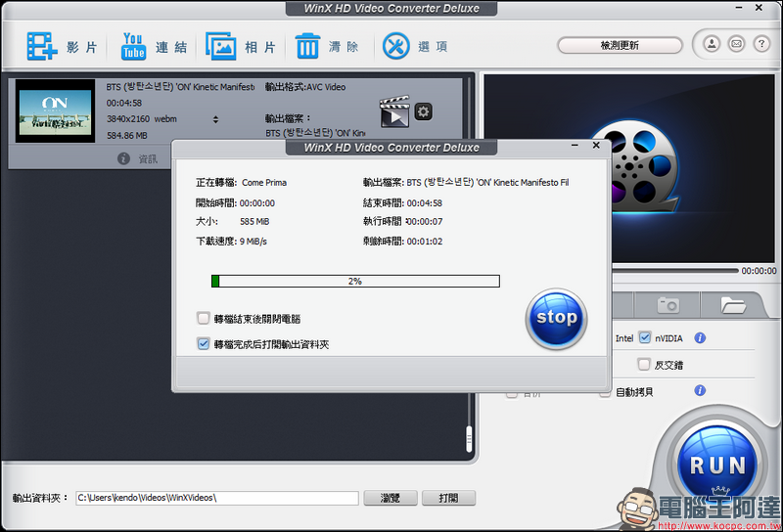This screenshot has height=532, width=783.
Task: Select the BTS ON video thumbnail
Action: pyautogui.click(x=55, y=111)
